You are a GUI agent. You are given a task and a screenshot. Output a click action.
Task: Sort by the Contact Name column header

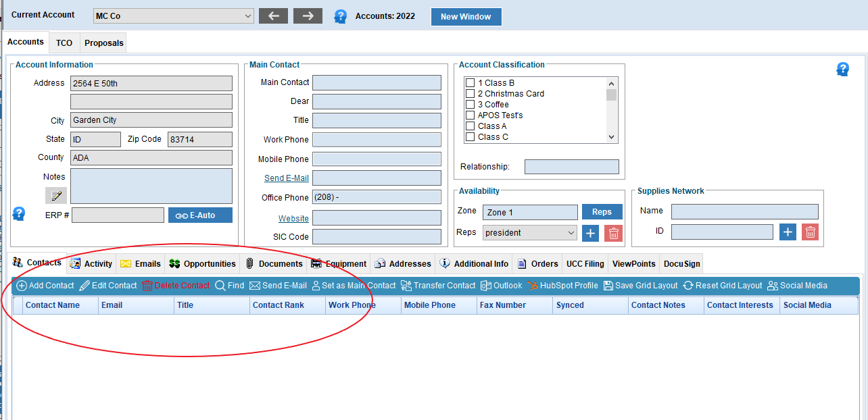[x=60, y=305]
